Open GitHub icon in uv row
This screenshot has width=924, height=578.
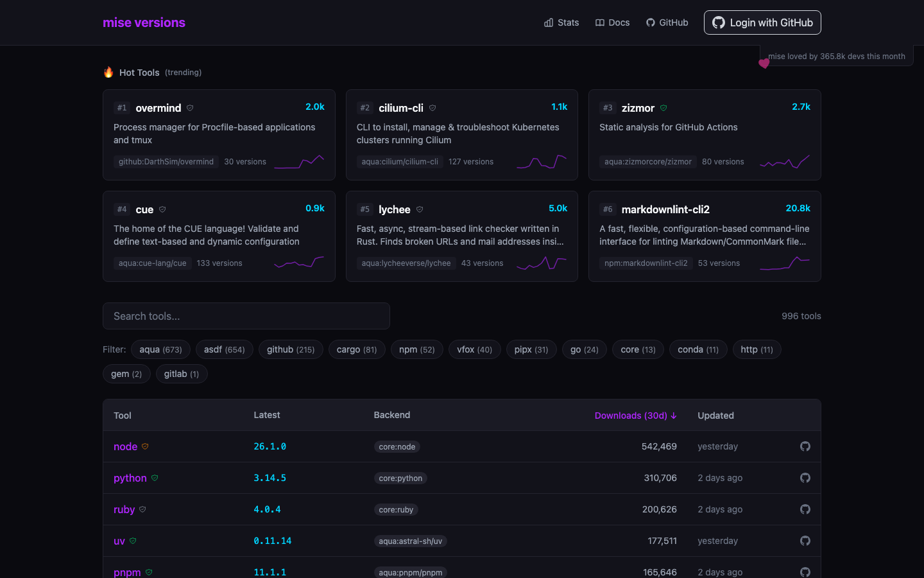pyautogui.click(x=805, y=541)
